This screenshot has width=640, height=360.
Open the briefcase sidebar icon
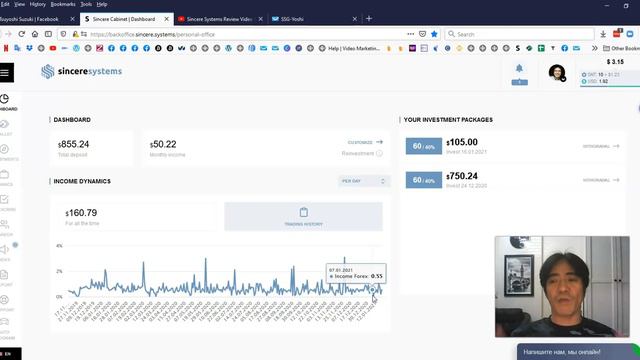pyautogui.click(x=4, y=174)
